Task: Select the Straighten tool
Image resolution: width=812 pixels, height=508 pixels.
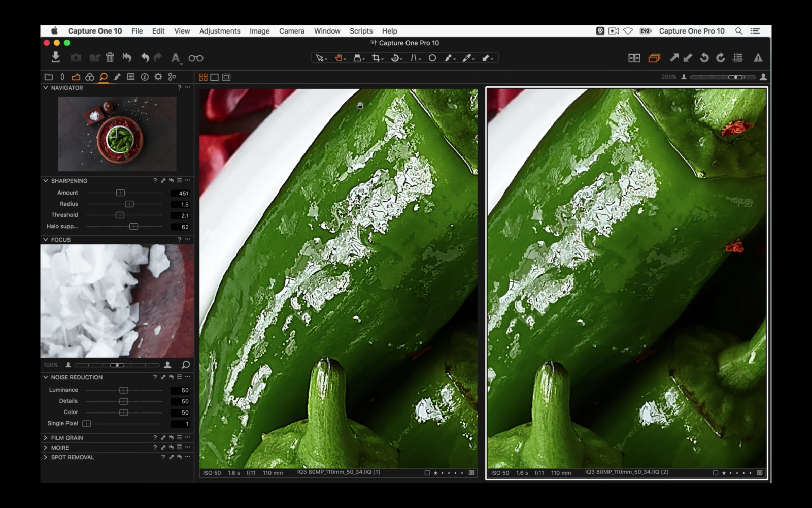Action: [x=415, y=58]
